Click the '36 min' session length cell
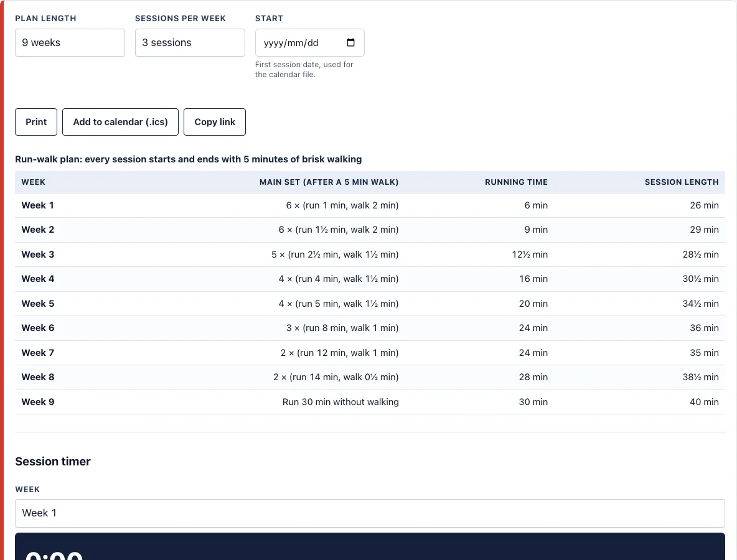737x560 pixels. (704, 328)
